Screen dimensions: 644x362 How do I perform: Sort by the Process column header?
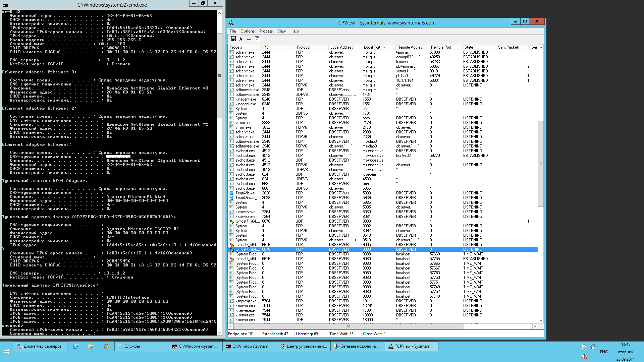tap(245, 47)
